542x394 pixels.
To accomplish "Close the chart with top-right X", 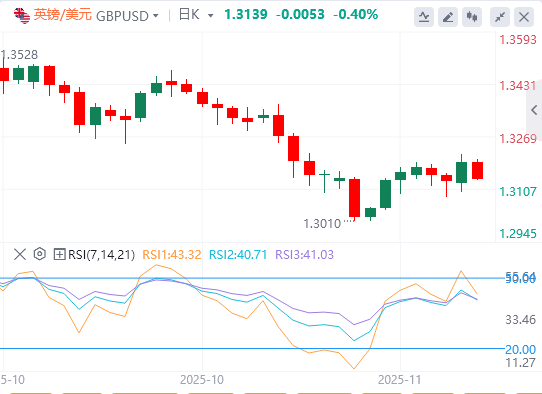I will coord(524,17).
